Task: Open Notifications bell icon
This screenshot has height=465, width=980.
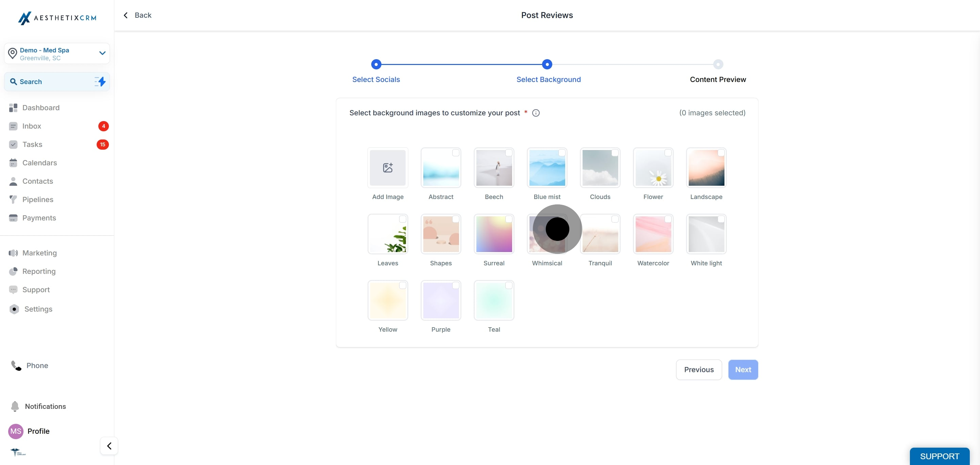Action: pos(15,406)
